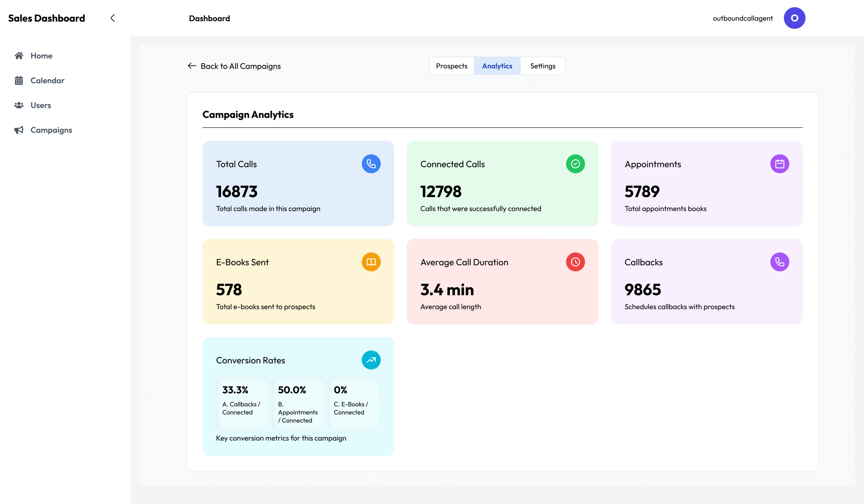This screenshot has width=864, height=504.
Task: Navigate to Users in the sidebar
Action: coord(40,105)
